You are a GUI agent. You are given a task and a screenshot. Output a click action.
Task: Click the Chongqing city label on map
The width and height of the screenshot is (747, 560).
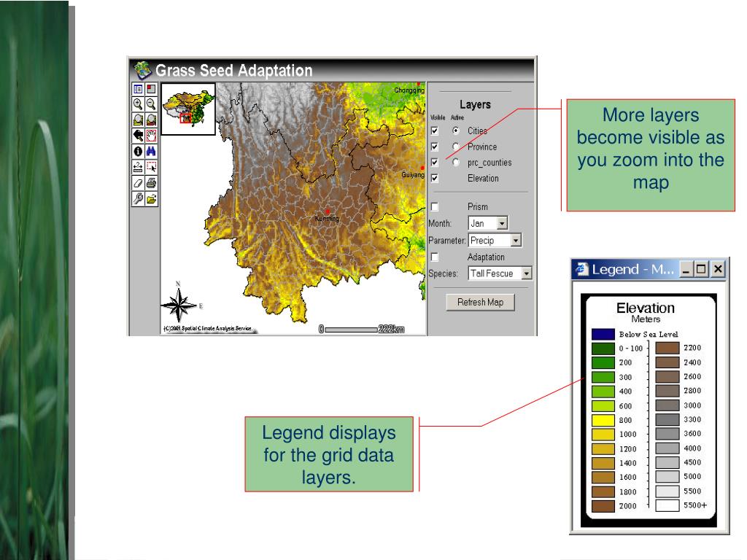tap(409, 90)
